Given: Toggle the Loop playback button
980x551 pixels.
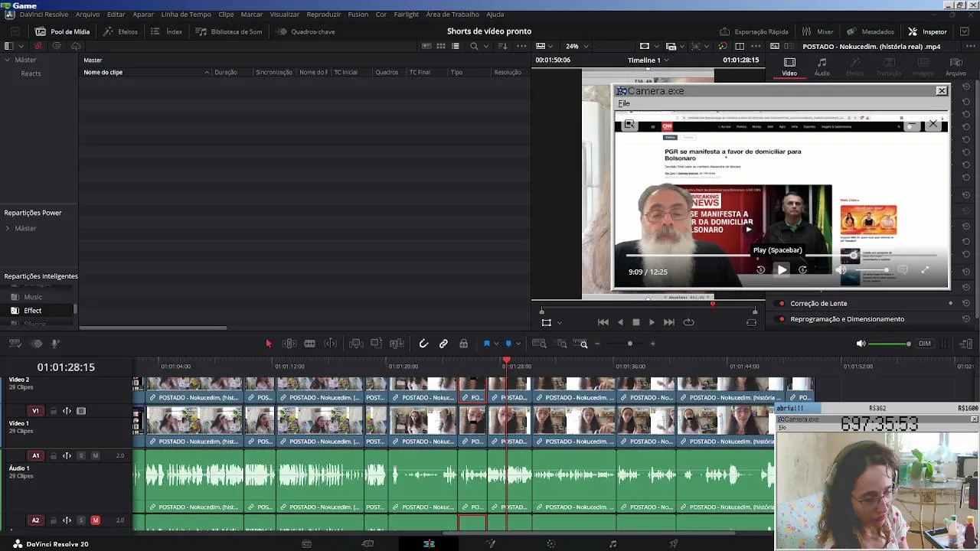Looking at the screenshot, I should [688, 322].
